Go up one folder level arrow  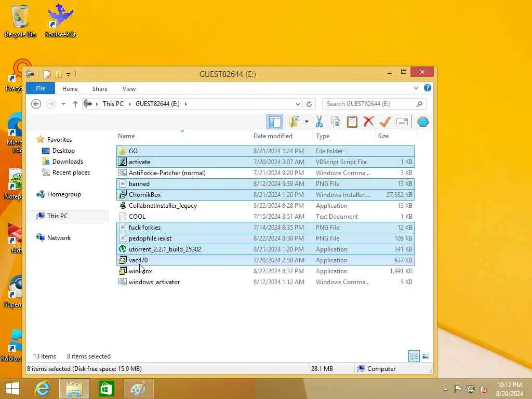(x=75, y=104)
